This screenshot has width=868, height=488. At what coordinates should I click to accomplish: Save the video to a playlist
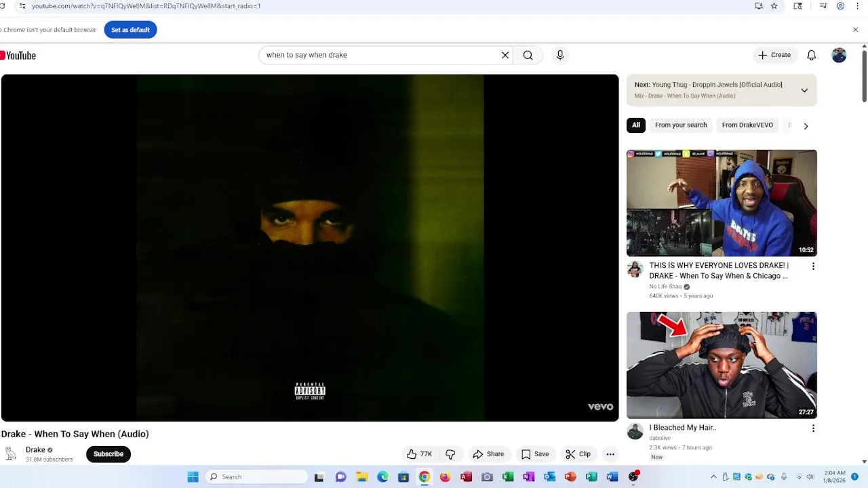tap(534, 454)
